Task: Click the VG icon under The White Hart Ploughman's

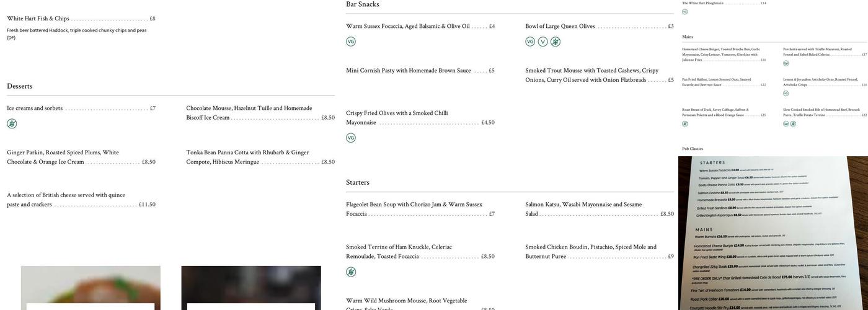Action: pyautogui.click(x=685, y=12)
